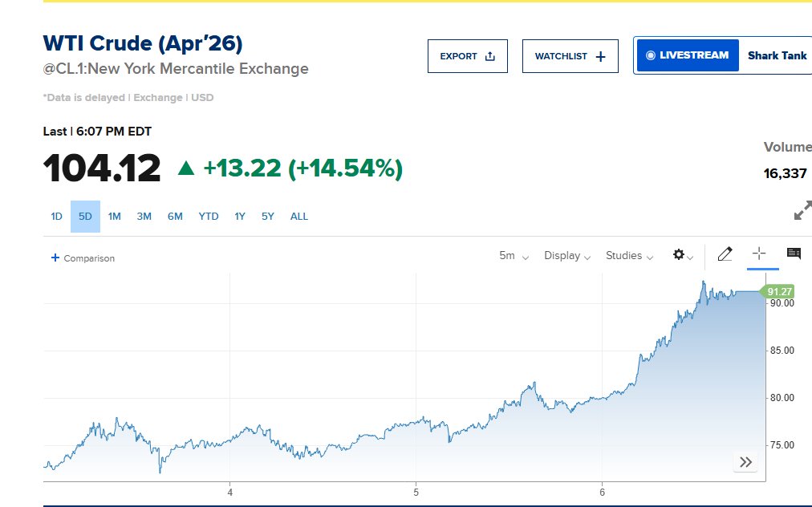
Task: Click the EXPORT button
Action: (467, 56)
